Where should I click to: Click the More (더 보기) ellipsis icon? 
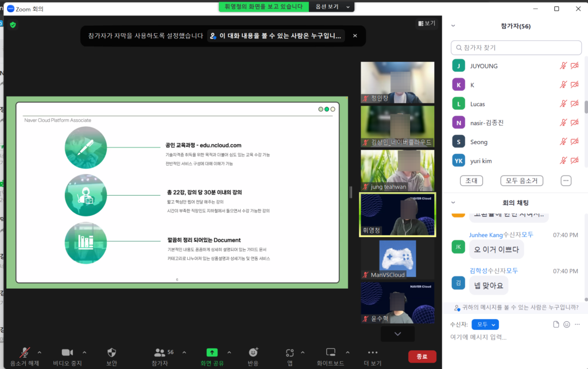tap(372, 352)
